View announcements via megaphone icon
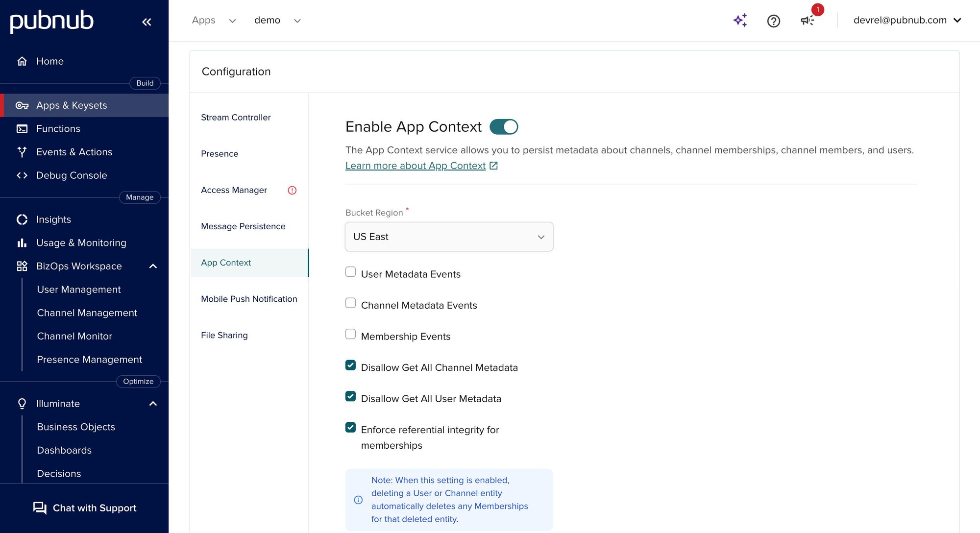The height and width of the screenshot is (533, 980). point(807,20)
